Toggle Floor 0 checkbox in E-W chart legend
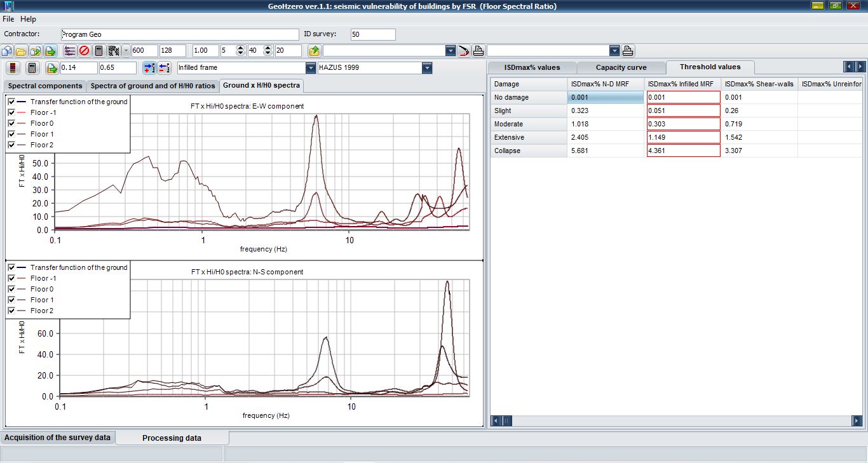Viewport: 868px width, 463px height. (11, 123)
